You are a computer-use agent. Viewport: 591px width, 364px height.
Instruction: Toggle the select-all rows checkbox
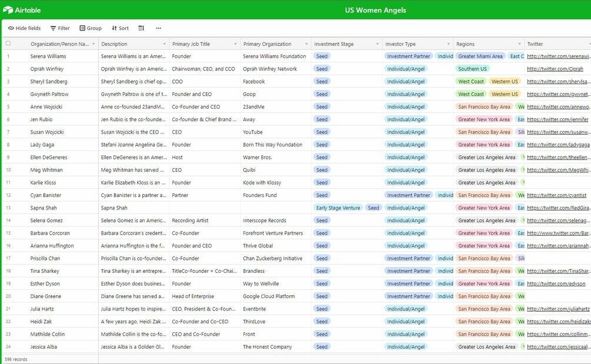[x=8, y=44]
